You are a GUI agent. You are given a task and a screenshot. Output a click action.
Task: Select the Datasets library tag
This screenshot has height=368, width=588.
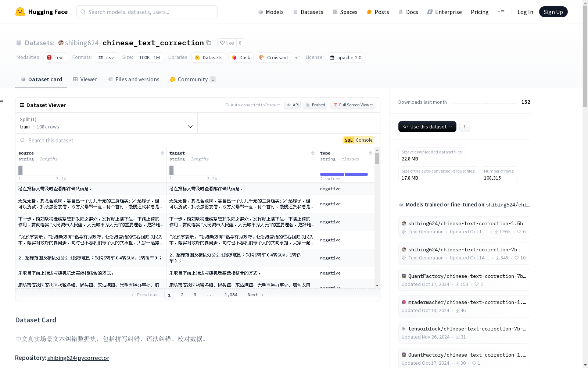click(x=209, y=57)
